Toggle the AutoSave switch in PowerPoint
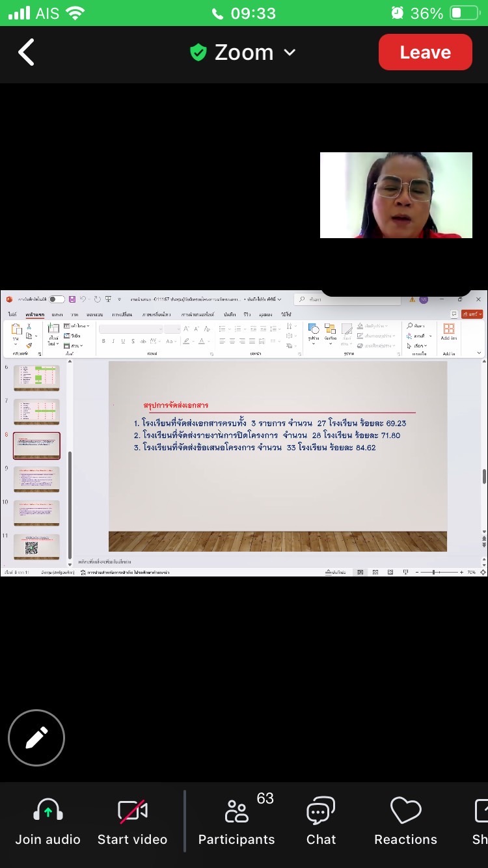Image resolution: width=488 pixels, height=868 pixels. pos(57,299)
